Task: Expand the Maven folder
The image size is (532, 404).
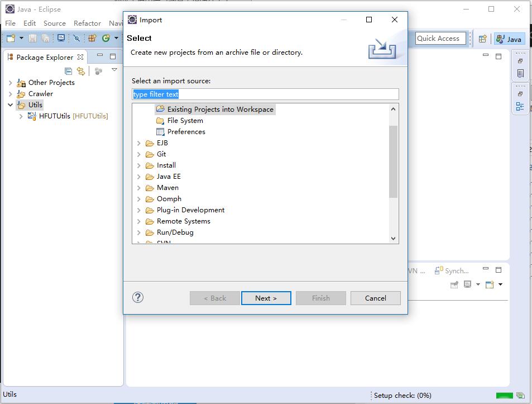Action: (138, 188)
